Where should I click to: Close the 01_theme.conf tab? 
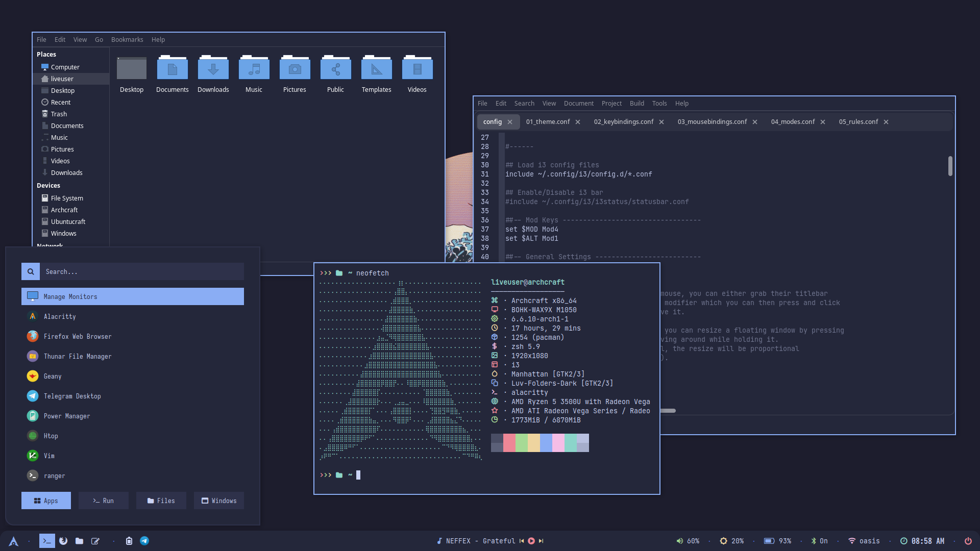coord(578,122)
